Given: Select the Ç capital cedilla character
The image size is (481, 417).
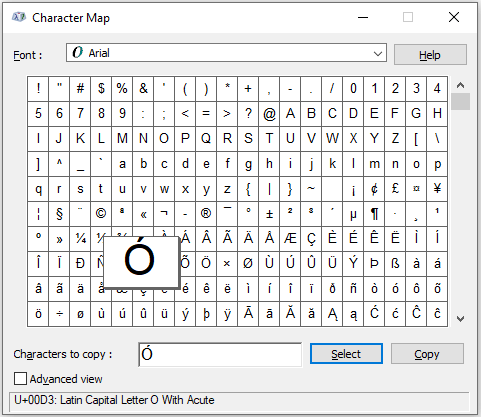Looking at the screenshot, I should 311,239.
